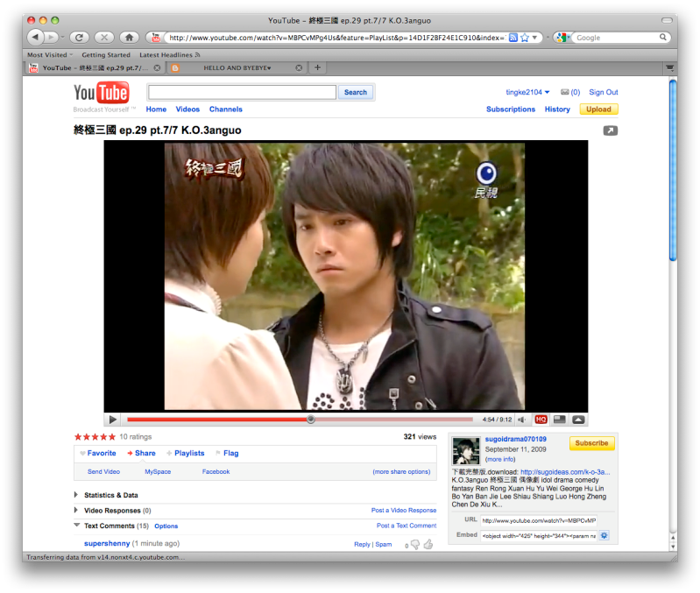
Task: Click the magnifier icon in the Google search box
Action: 663,38
